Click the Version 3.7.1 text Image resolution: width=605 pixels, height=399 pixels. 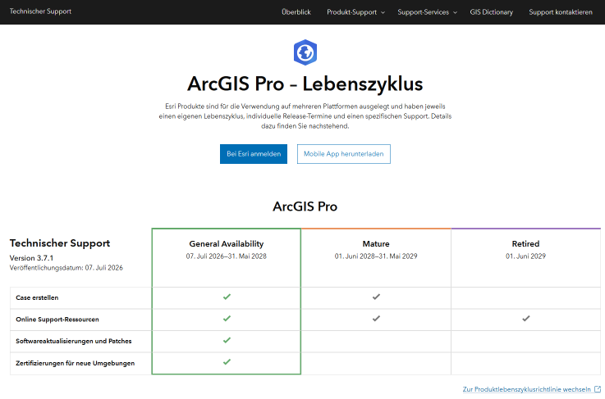pos(32,258)
